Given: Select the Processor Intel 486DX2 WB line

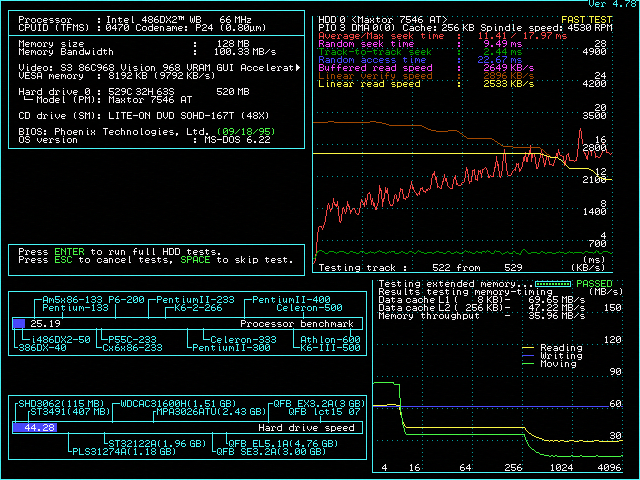Looking at the screenshot, I should [x=135, y=20].
